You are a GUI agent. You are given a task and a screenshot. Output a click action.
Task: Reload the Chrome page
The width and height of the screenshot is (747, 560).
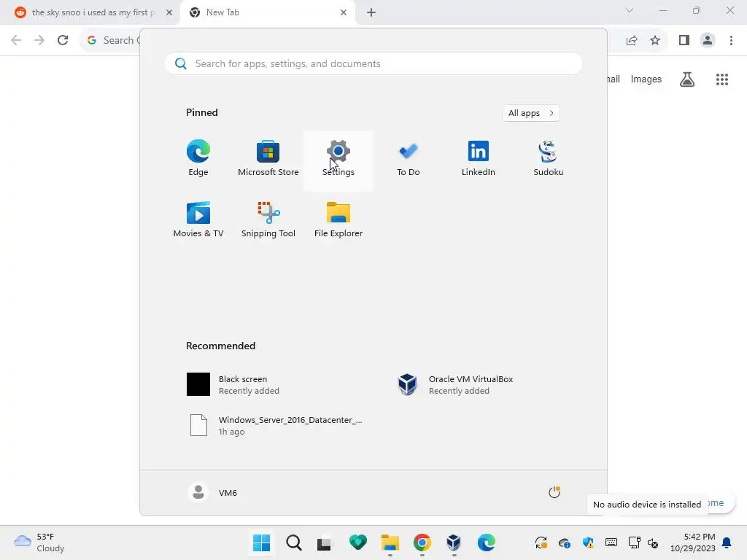pyautogui.click(x=63, y=40)
